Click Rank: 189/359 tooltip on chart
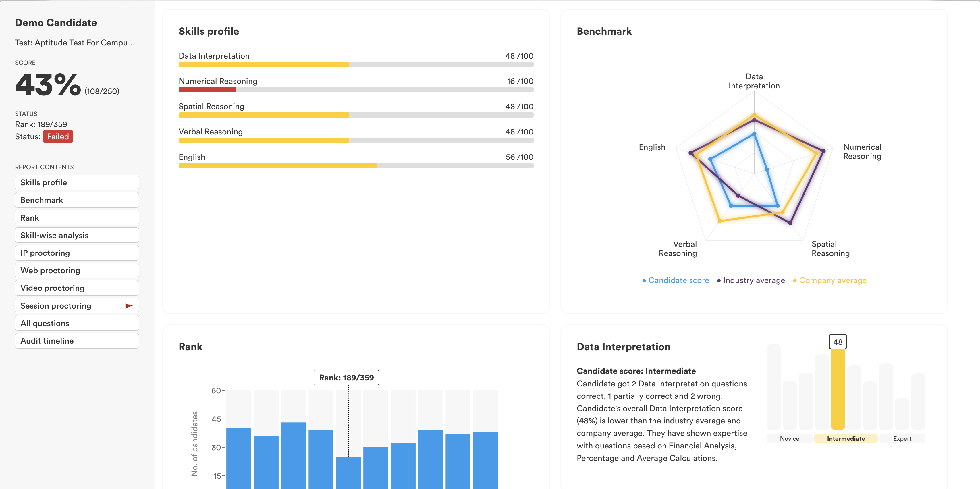This screenshot has width=980, height=489. coord(346,378)
